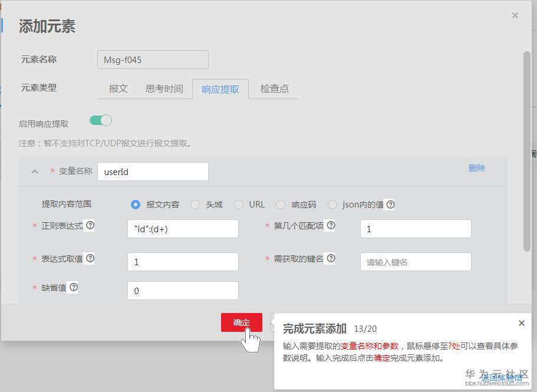This screenshot has width=537, height=392.
Task: Click the 正则表达式 input field
Action: 183,229
